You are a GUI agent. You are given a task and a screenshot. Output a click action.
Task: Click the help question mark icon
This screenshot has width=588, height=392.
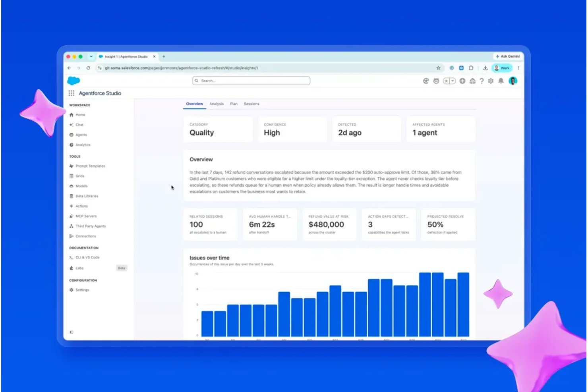point(482,81)
